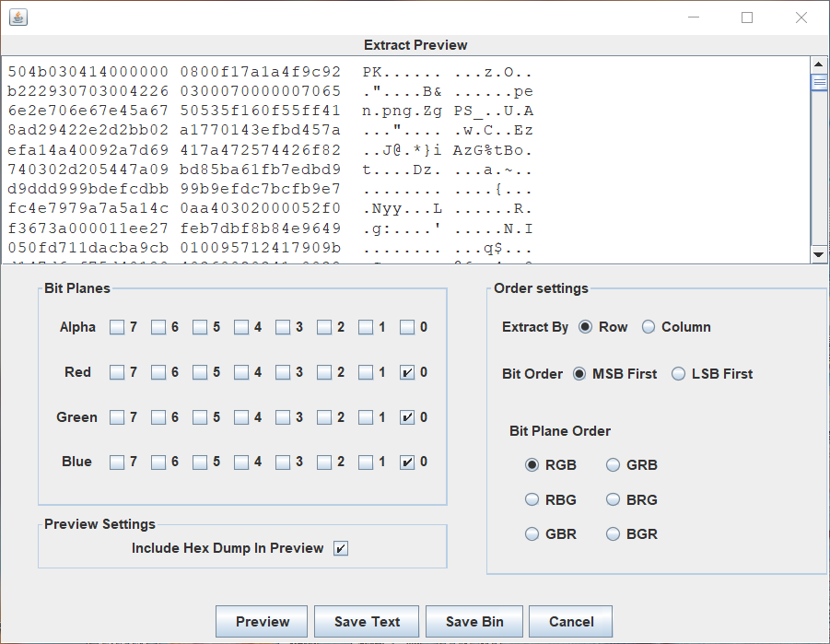Enable Green bit plane 1
Image resolution: width=830 pixels, height=644 pixels.
pyautogui.click(x=366, y=417)
